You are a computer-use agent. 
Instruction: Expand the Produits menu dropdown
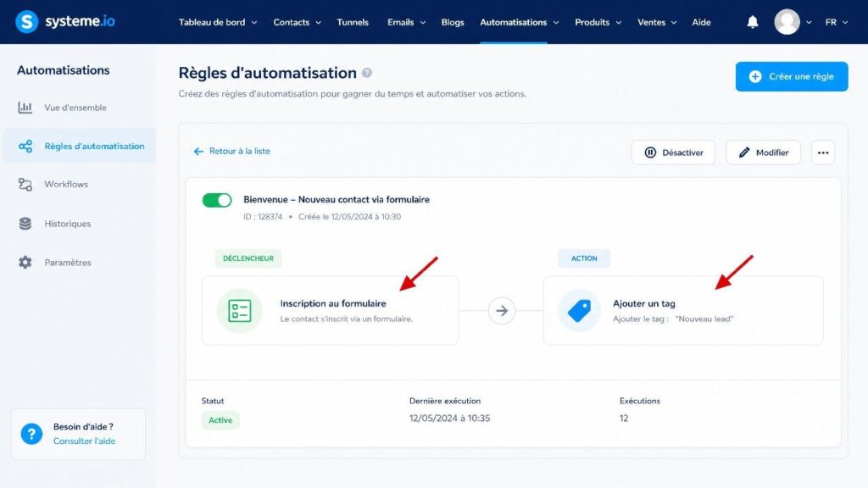(x=618, y=23)
